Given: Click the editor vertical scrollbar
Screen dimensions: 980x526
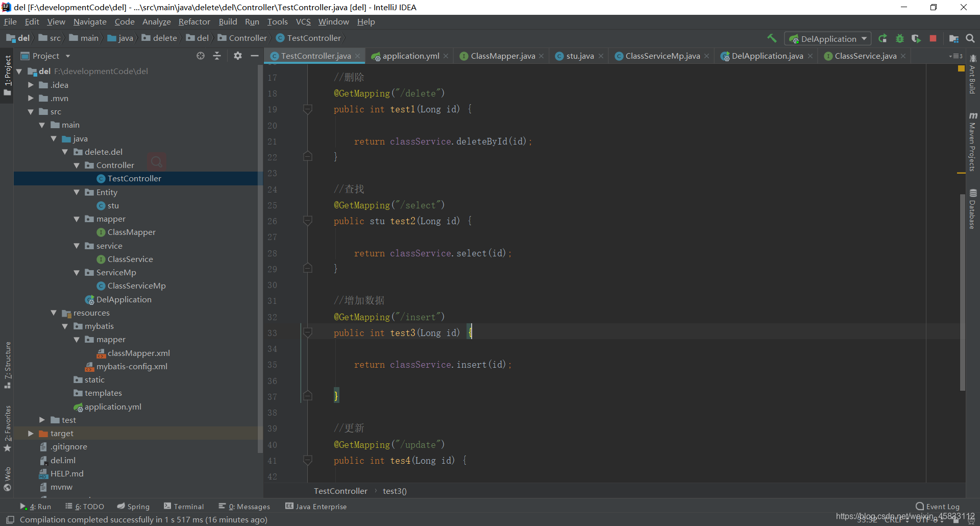Looking at the screenshot, I should (x=962, y=292).
